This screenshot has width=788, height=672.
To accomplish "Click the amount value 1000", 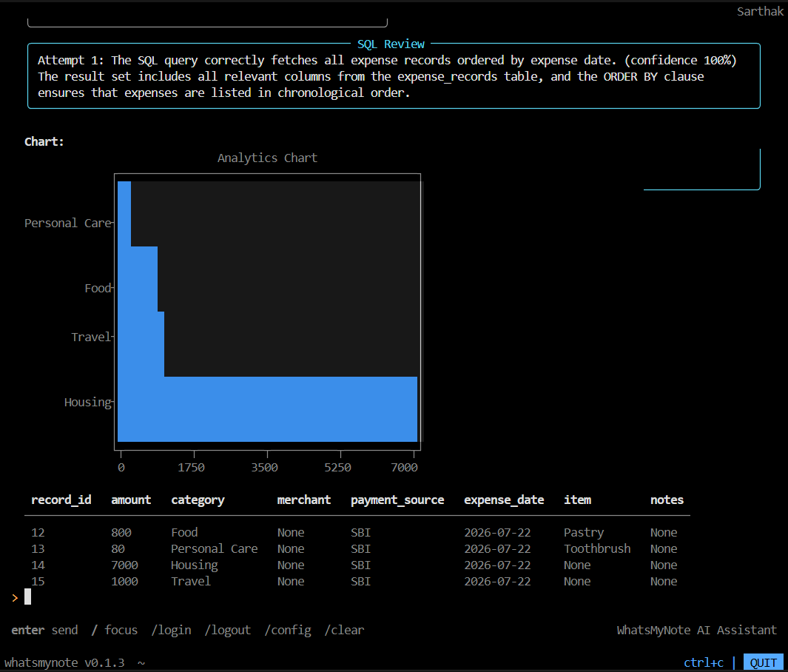I will (124, 581).
